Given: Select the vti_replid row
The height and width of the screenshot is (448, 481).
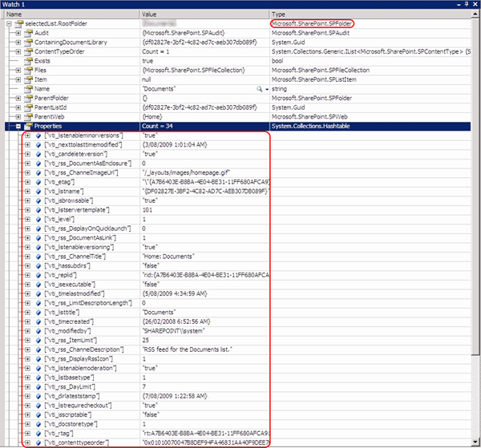Looking at the screenshot, I should (x=238, y=275).
